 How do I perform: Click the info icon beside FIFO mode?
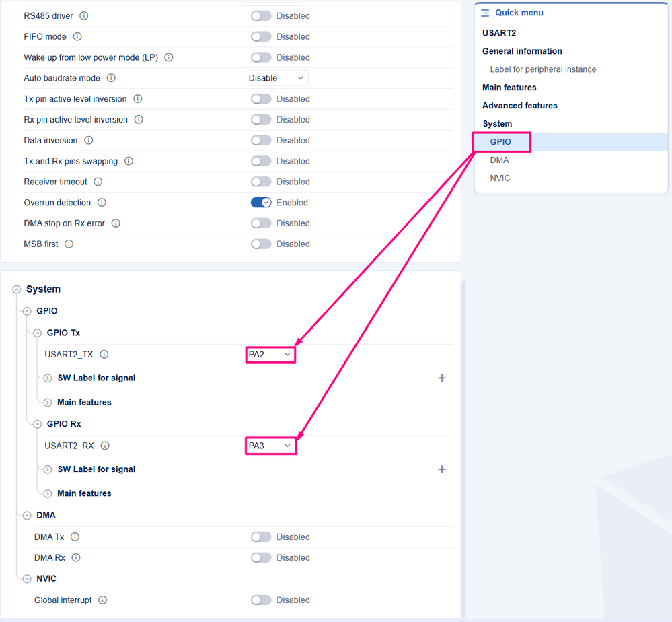(77, 36)
